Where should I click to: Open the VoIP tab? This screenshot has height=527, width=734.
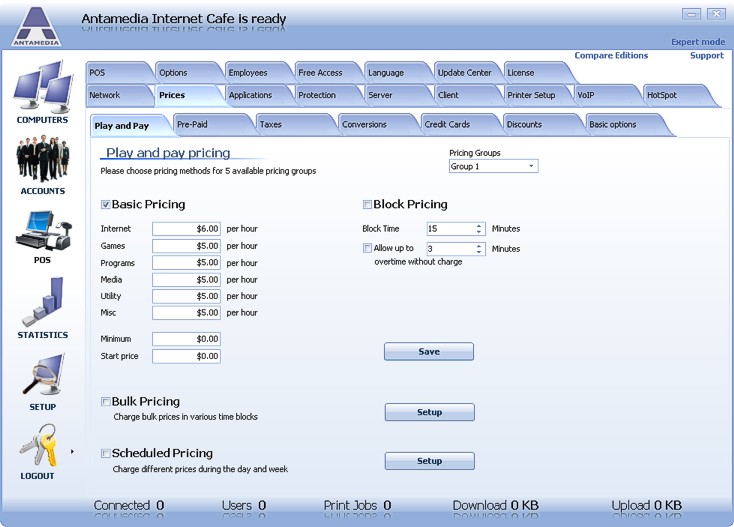click(605, 95)
